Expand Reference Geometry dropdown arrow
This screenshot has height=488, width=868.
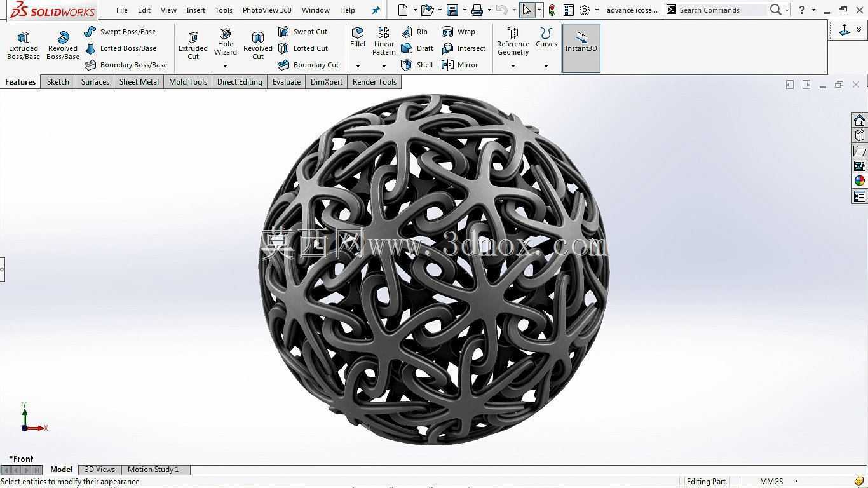513,66
